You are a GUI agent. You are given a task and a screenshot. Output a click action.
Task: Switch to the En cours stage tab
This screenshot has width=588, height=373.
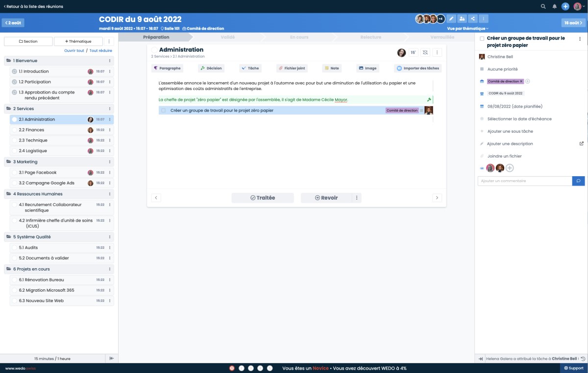pyautogui.click(x=299, y=37)
